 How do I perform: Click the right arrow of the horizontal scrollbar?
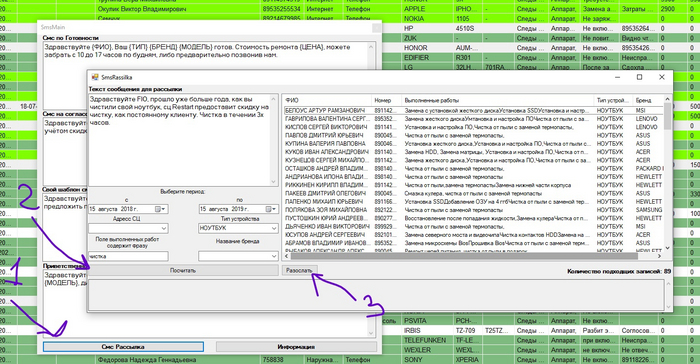659,256
